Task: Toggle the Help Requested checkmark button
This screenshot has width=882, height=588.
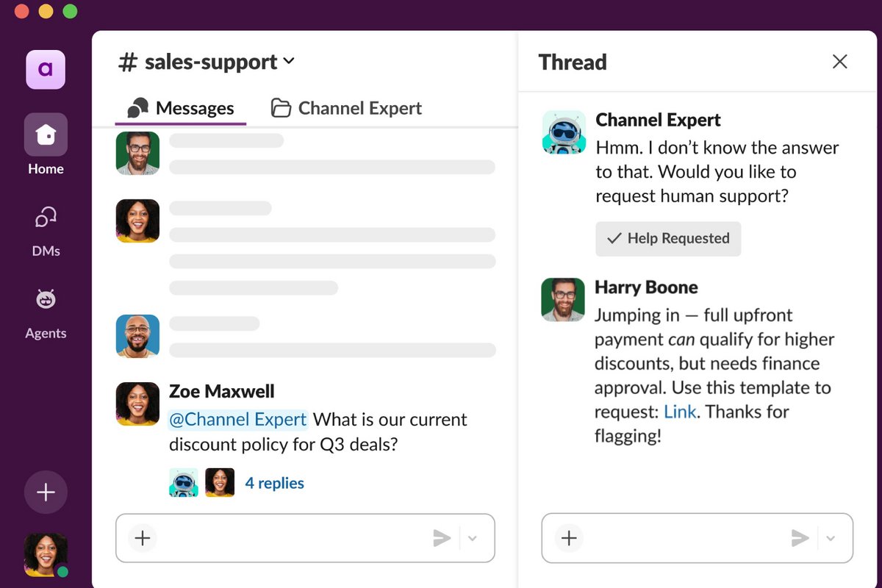Action: click(x=668, y=239)
